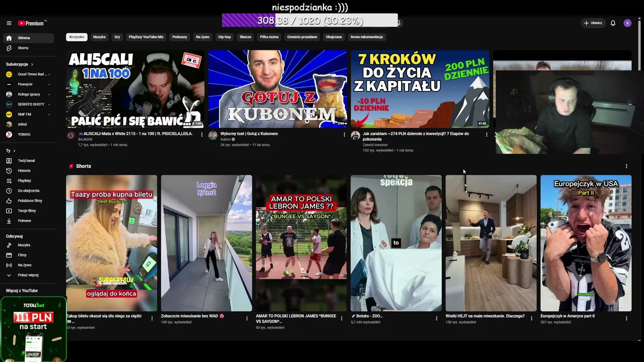Image resolution: width=644 pixels, height=362 pixels.
Task: Open Shorts from the sidebar
Action: click(x=28, y=48)
